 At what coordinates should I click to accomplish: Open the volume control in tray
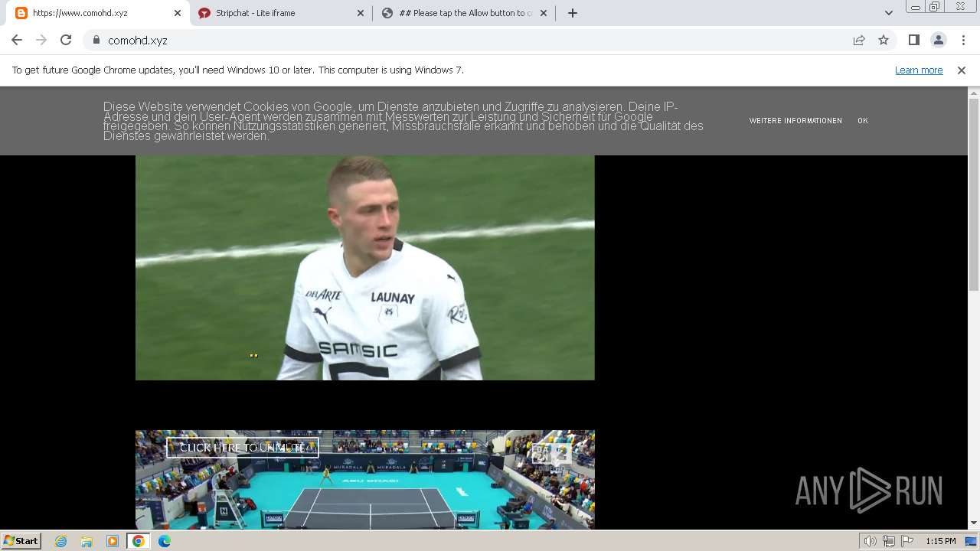tap(871, 541)
